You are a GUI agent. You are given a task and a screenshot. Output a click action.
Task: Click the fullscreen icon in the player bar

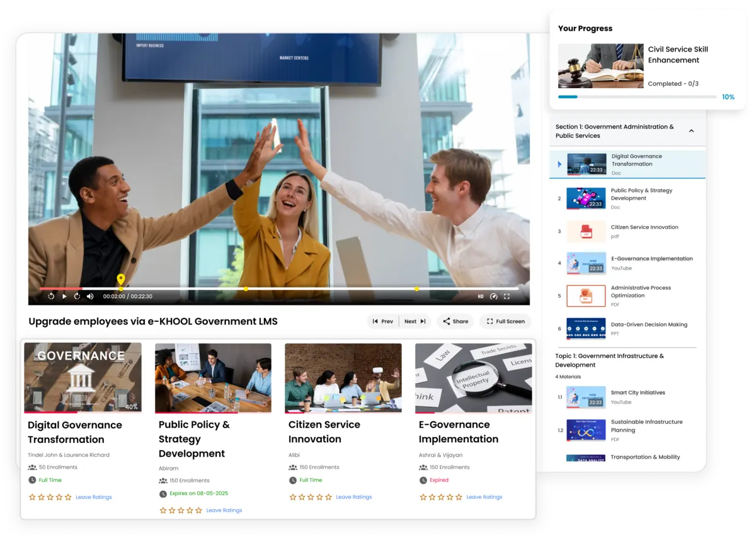click(x=507, y=296)
